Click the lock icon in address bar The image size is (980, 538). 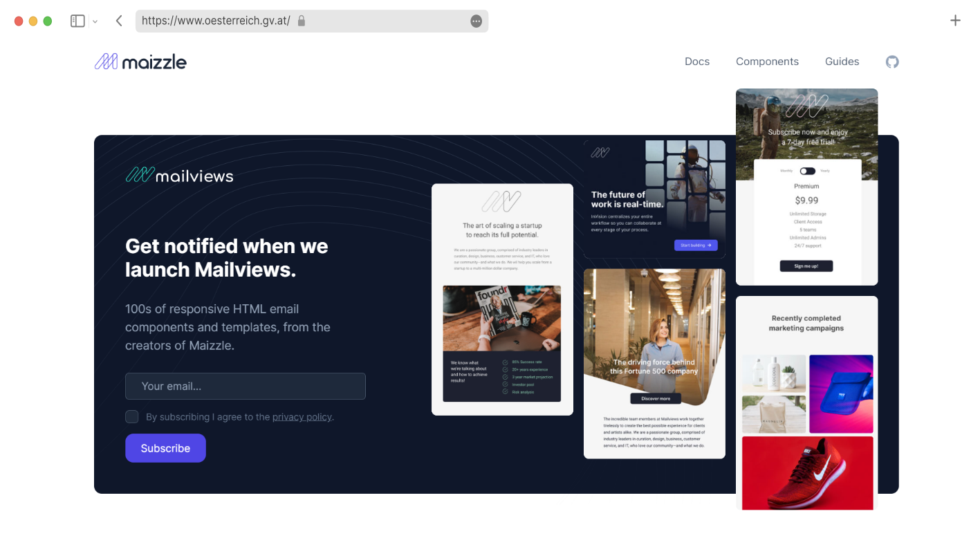[x=302, y=21]
